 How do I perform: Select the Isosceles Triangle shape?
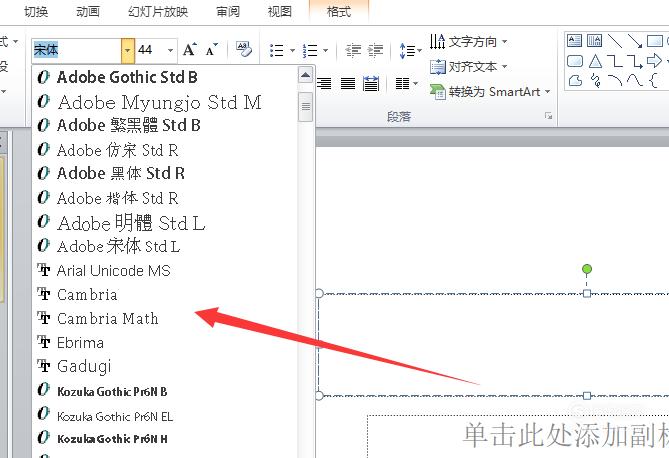click(x=595, y=61)
